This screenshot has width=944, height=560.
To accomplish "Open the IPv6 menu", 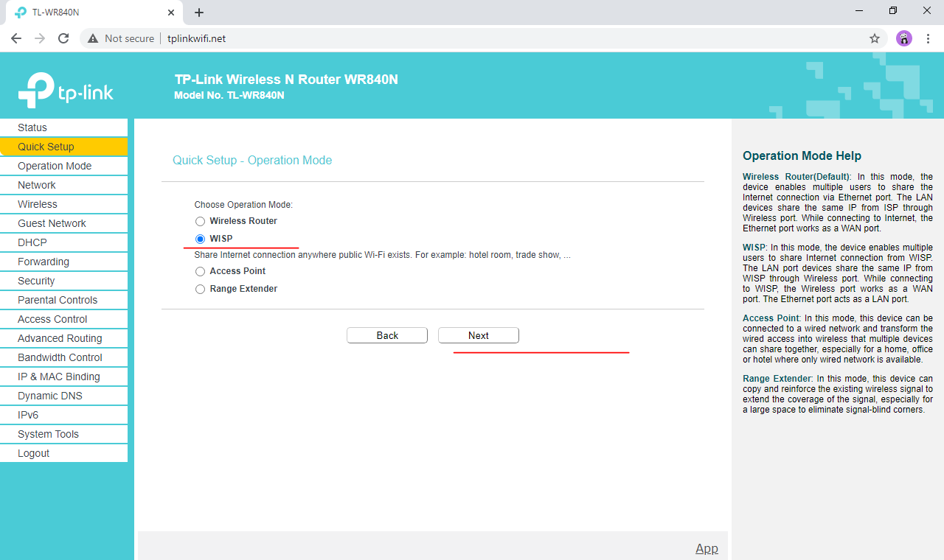I will [x=63, y=415].
